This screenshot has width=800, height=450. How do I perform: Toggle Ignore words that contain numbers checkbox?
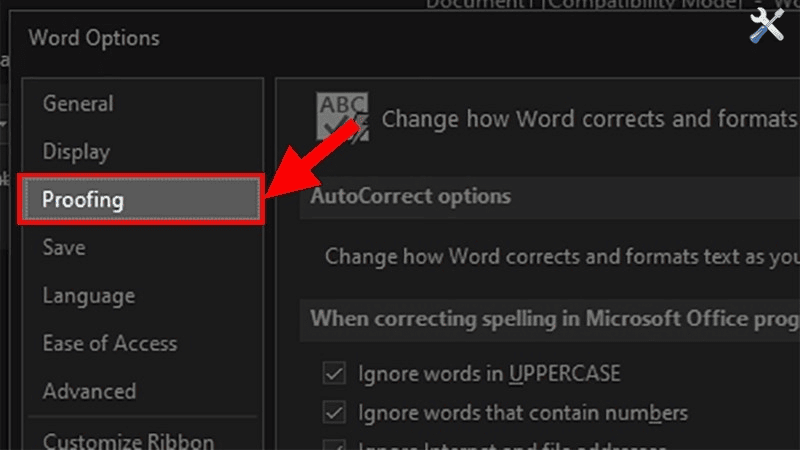coord(334,412)
